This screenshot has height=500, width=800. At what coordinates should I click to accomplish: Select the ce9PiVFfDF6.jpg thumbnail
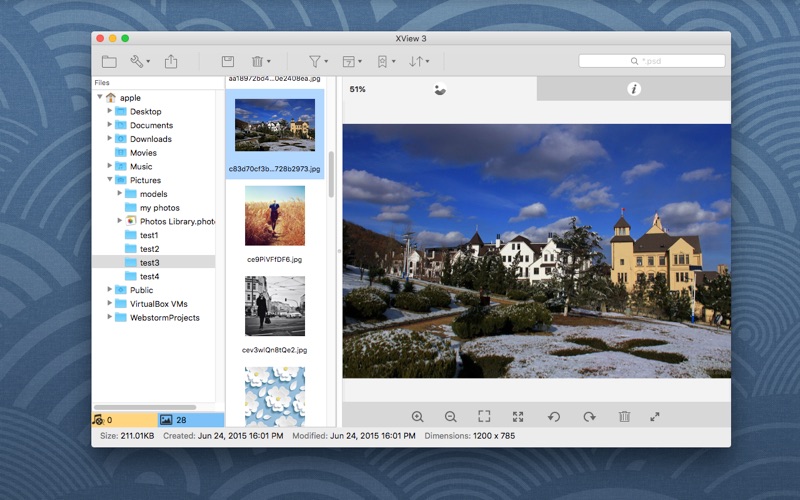pyautogui.click(x=274, y=216)
